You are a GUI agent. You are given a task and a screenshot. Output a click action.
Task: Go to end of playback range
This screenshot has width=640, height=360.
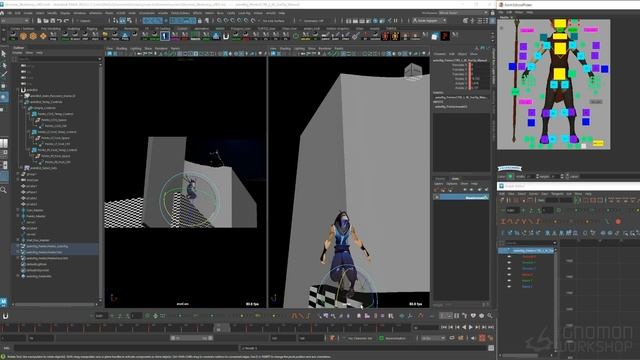coord(491,327)
